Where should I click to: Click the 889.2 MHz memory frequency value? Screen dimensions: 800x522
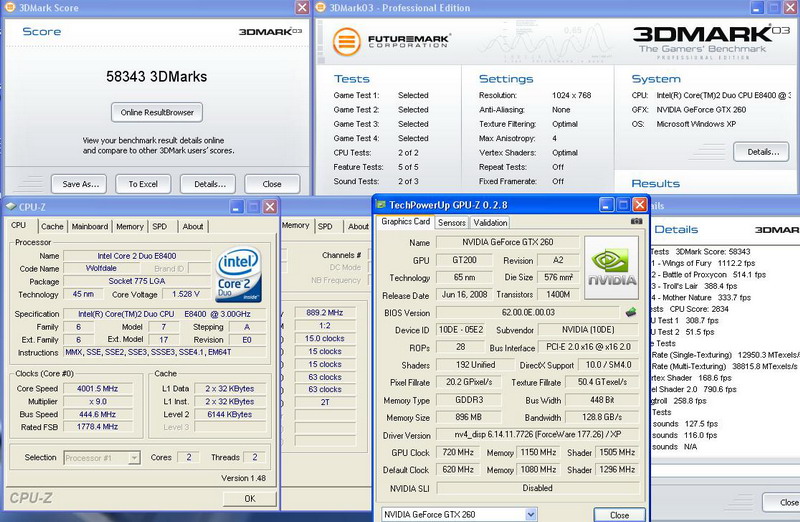324,313
